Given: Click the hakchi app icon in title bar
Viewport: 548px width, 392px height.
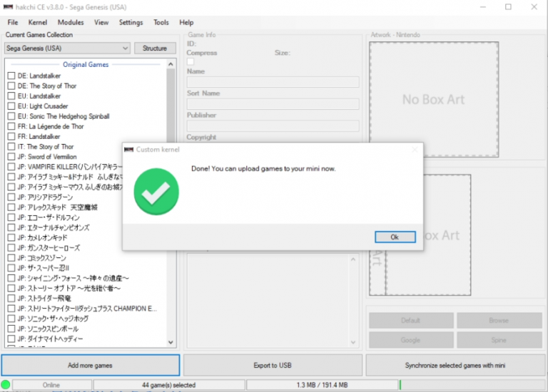Looking at the screenshot, I should 9,7.
